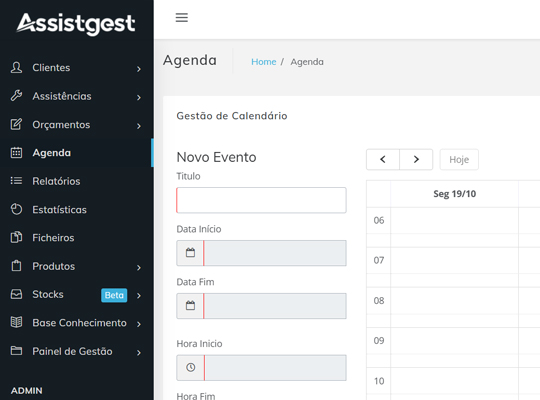Expand the Produtos submenu chevron

coord(139,268)
